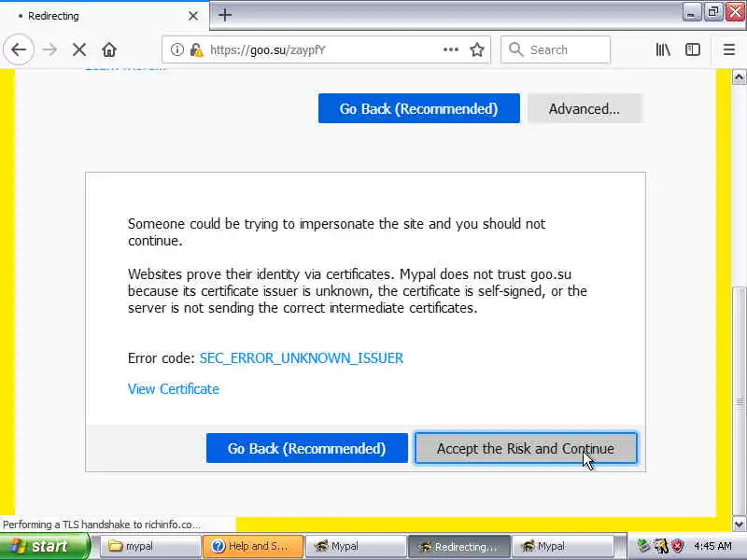Click the Advanced... button
Viewport: 747px width, 560px height.
(585, 108)
